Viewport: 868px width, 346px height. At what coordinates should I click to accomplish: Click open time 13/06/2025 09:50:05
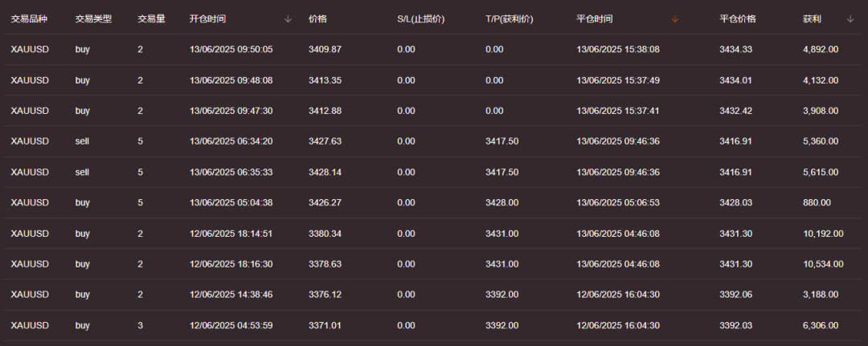coord(231,49)
